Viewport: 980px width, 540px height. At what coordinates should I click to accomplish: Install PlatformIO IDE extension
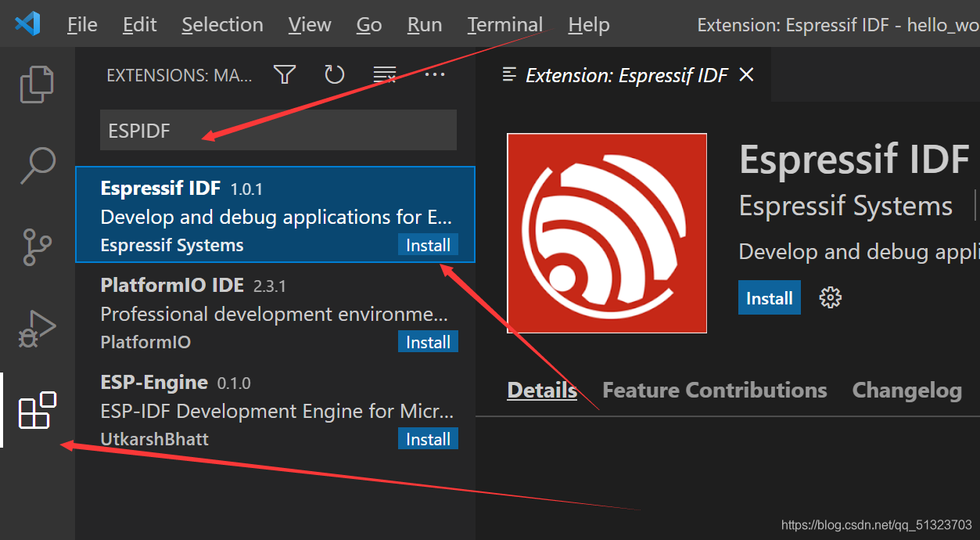coord(428,342)
